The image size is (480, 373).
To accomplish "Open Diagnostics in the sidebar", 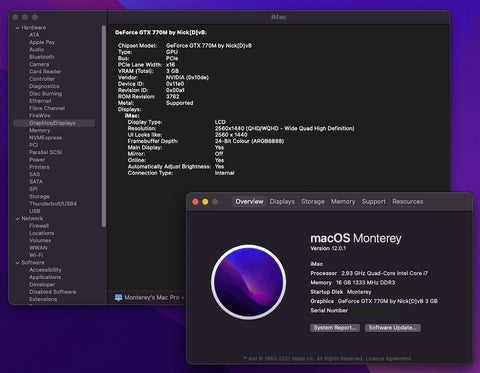I will (44, 86).
